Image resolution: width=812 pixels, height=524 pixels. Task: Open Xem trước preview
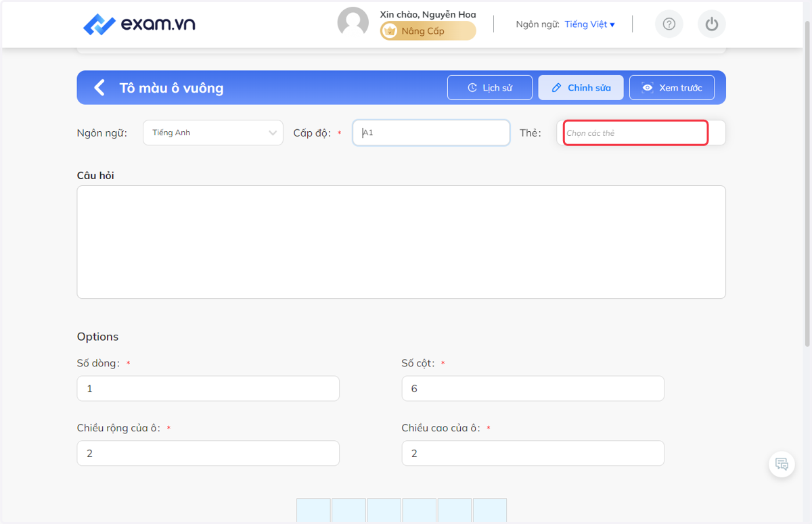coord(672,88)
